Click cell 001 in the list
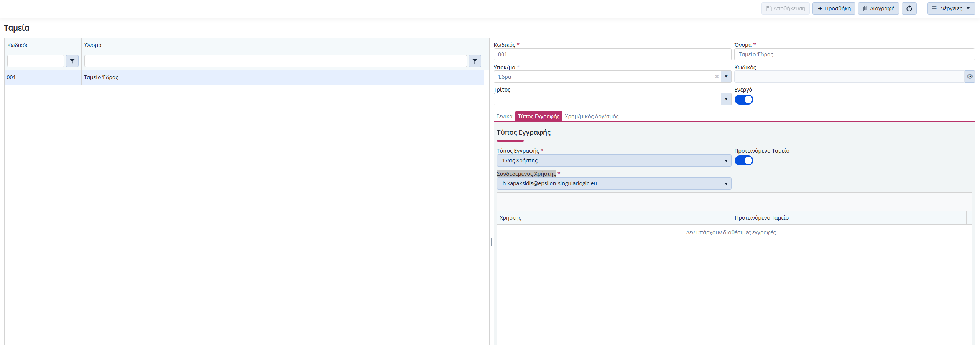The height and width of the screenshot is (345, 980). coord(43,77)
